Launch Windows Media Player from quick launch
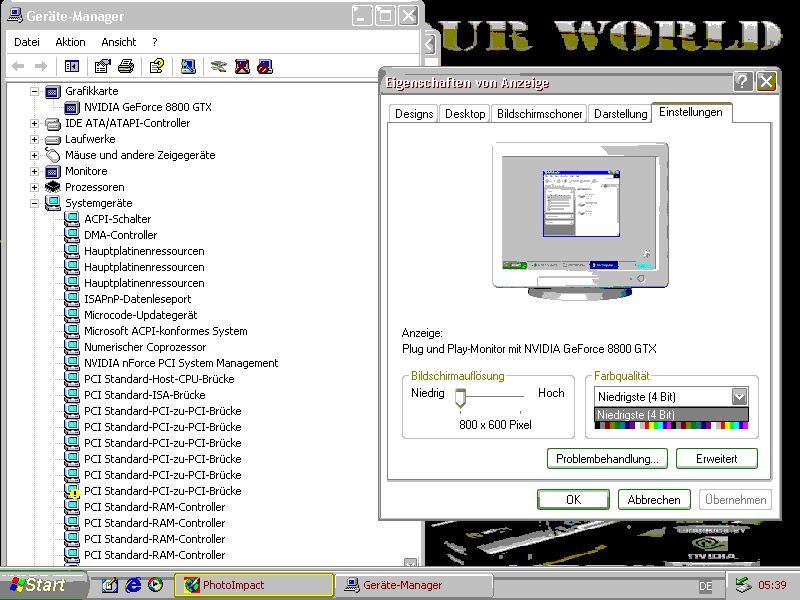 click(156, 585)
